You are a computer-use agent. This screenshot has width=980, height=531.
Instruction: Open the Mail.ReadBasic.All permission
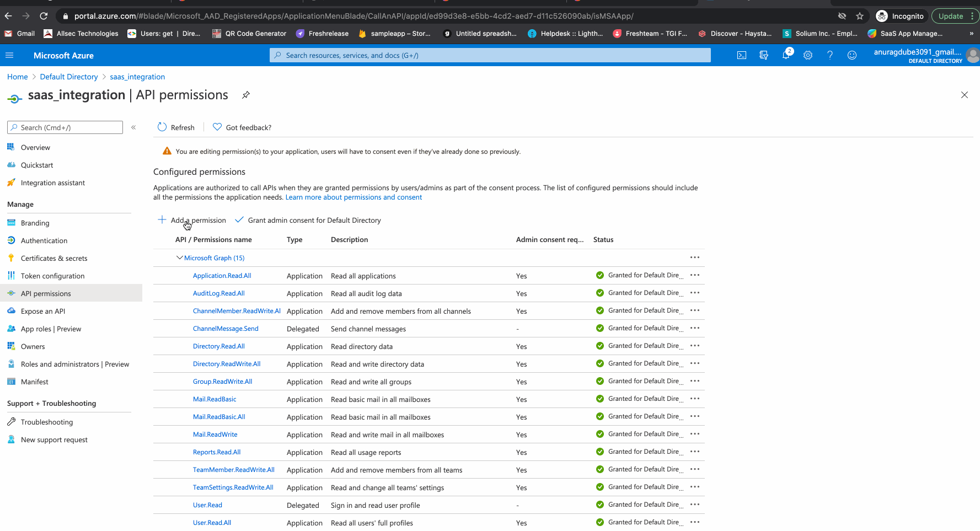point(219,416)
